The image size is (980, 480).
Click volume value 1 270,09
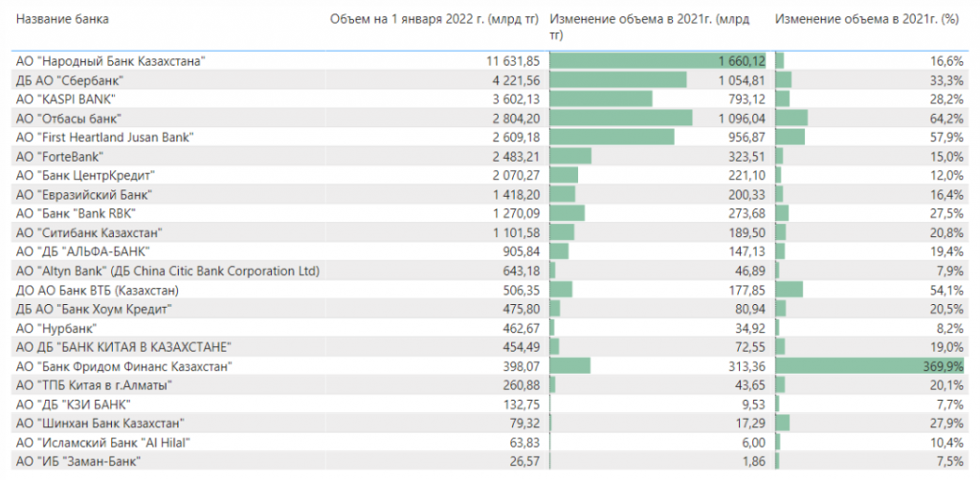[x=516, y=214]
